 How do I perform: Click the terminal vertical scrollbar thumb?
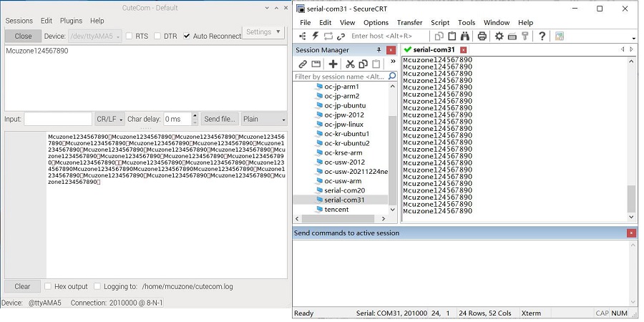click(632, 199)
